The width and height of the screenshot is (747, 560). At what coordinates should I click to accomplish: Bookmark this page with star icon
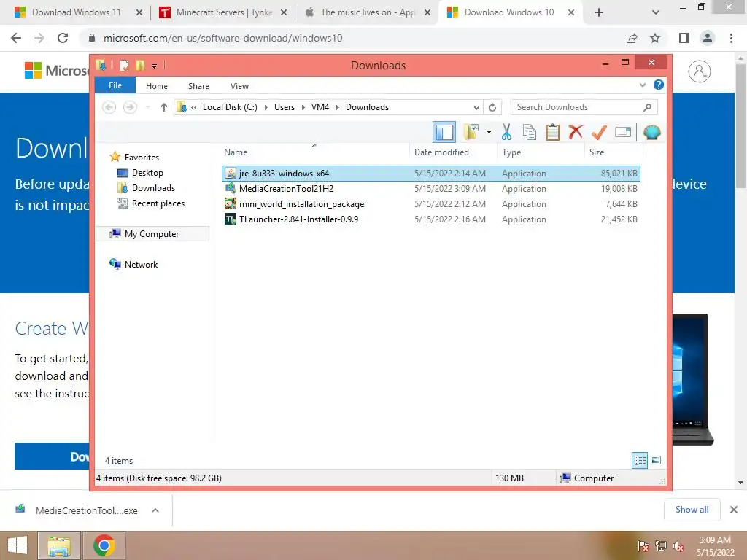point(655,38)
